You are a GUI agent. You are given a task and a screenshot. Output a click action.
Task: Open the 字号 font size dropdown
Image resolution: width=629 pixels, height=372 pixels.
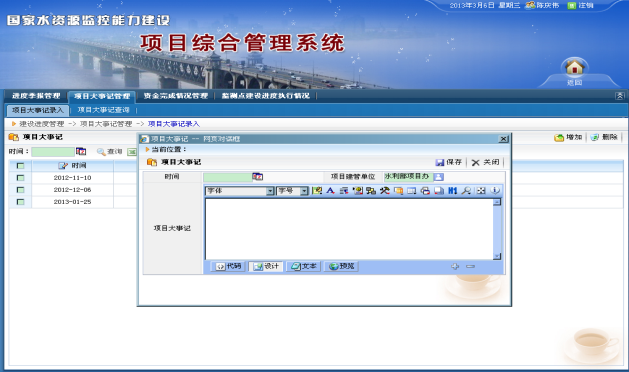pos(304,191)
